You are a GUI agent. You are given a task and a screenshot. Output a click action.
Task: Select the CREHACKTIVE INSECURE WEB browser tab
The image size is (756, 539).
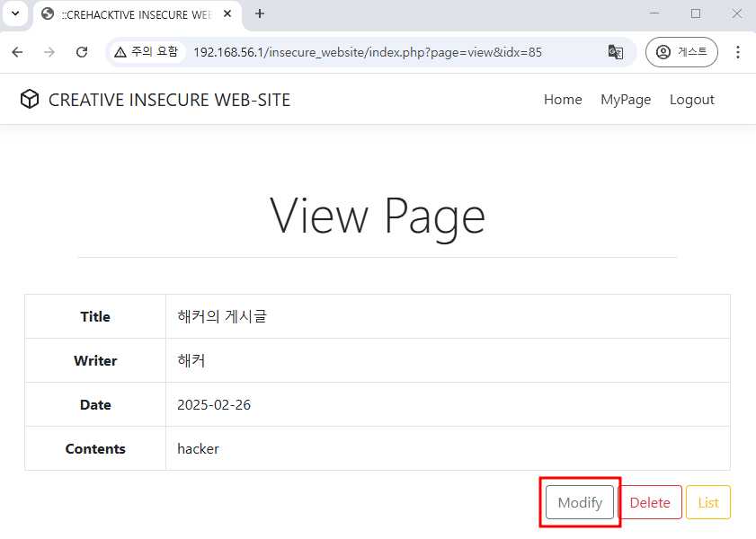coord(137,15)
